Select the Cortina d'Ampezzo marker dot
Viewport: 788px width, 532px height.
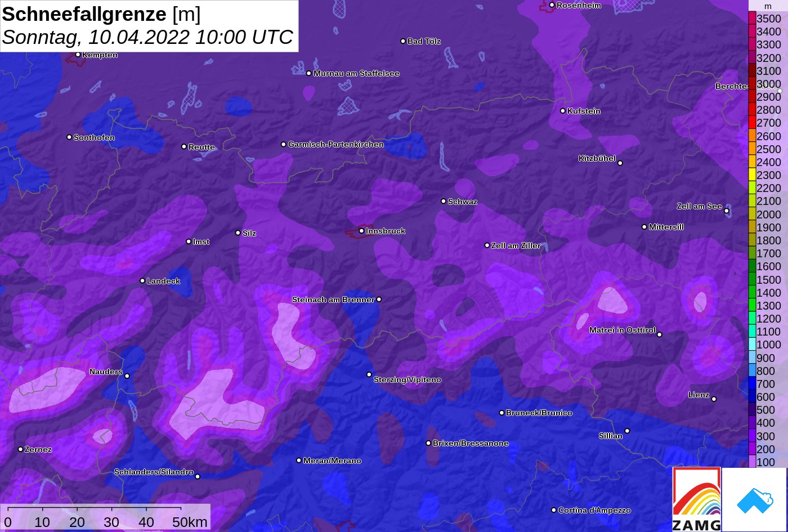point(554,510)
